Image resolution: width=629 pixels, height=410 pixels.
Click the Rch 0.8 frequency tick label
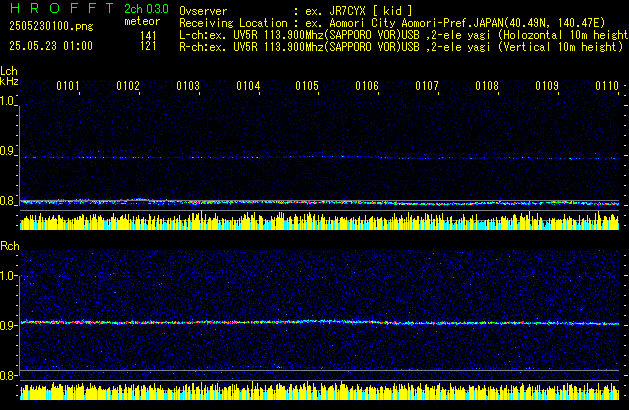click(x=7, y=376)
